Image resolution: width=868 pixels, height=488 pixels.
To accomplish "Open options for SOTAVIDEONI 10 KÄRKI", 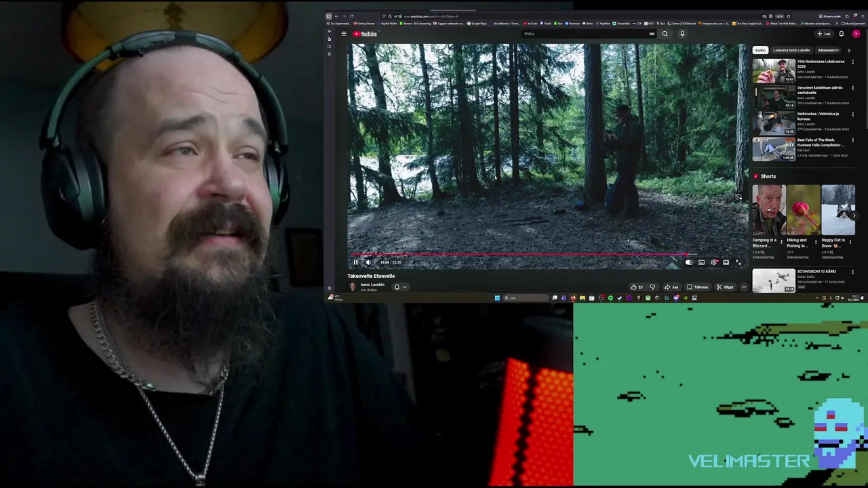I will pos(853,272).
